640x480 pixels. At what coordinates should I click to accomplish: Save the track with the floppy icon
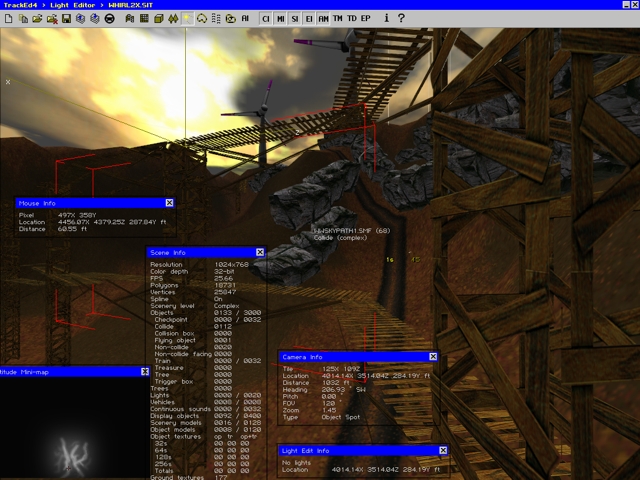(66, 18)
